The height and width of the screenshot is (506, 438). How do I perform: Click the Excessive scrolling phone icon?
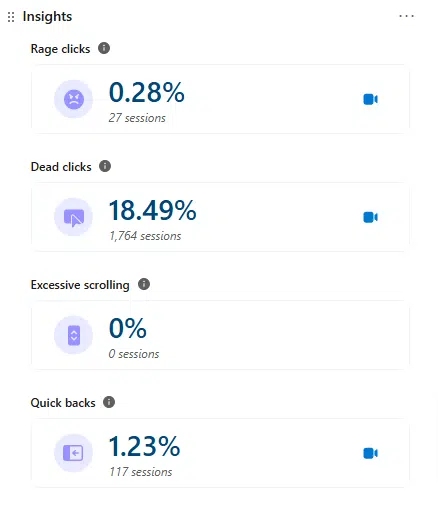(73, 335)
